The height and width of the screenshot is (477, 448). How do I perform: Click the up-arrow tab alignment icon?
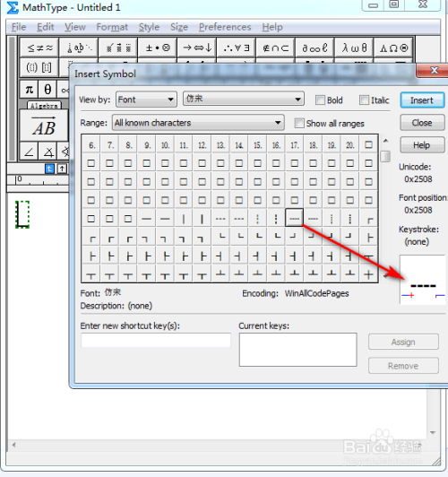[62, 169]
